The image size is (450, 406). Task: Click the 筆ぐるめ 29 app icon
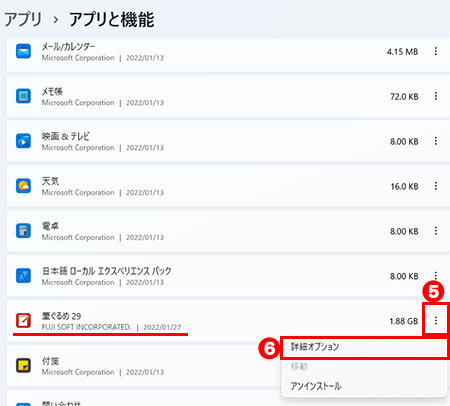click(x=23, y=320)
